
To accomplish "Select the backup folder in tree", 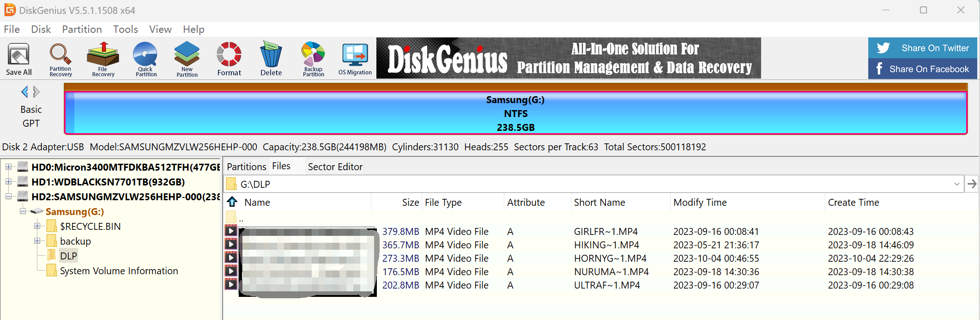I will tap(75, 241).
